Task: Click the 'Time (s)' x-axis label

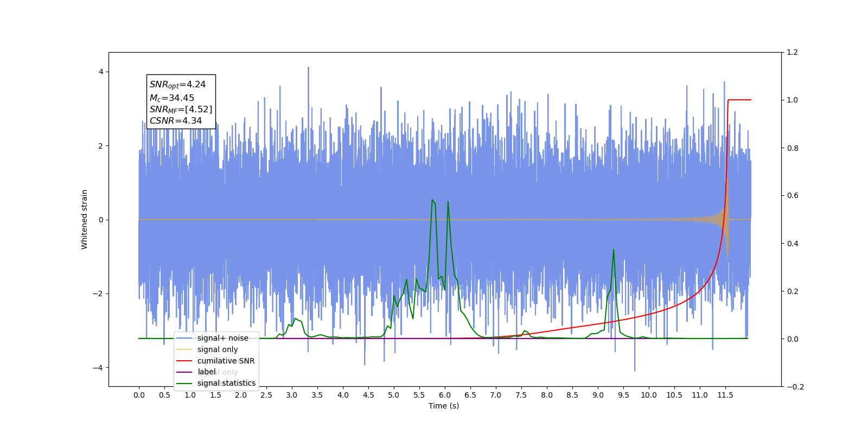Action: tap(444, 406)
